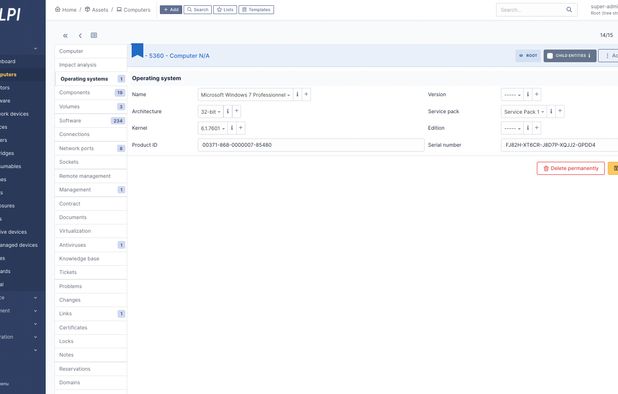Open the Remote management tab
The width and height of the screenshot is (618, 394).
(x=91, y=176)
